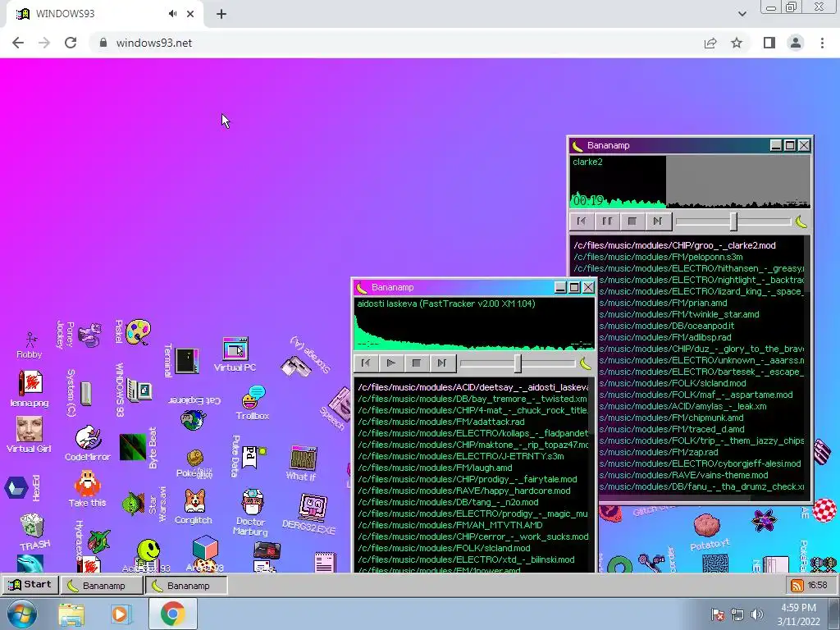This screenshot has height=630, width=840.
Task: Open the Storage (A:) floppy icon
Action: (x=296, y=367)
